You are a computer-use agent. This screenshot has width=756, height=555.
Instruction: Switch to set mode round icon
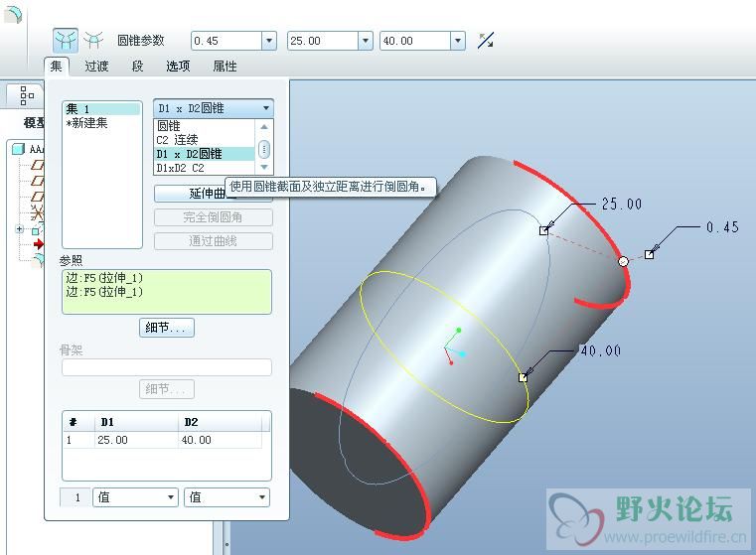point(66,41)
